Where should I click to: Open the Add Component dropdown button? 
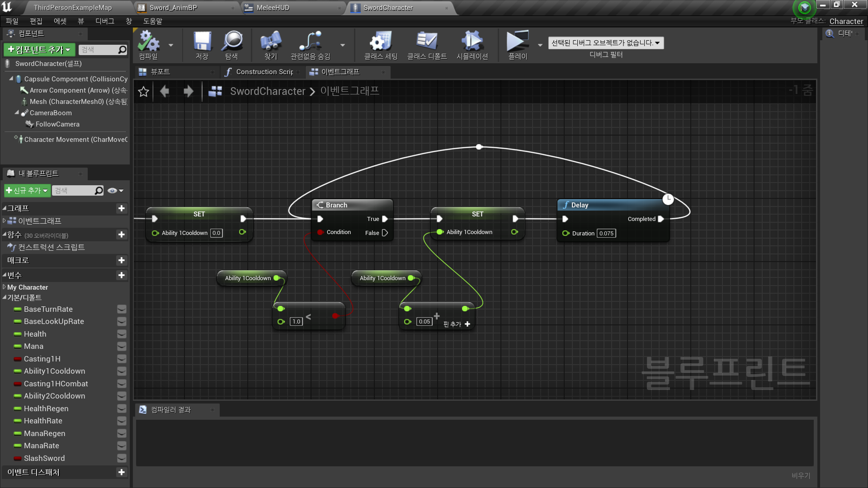(39, 50)
